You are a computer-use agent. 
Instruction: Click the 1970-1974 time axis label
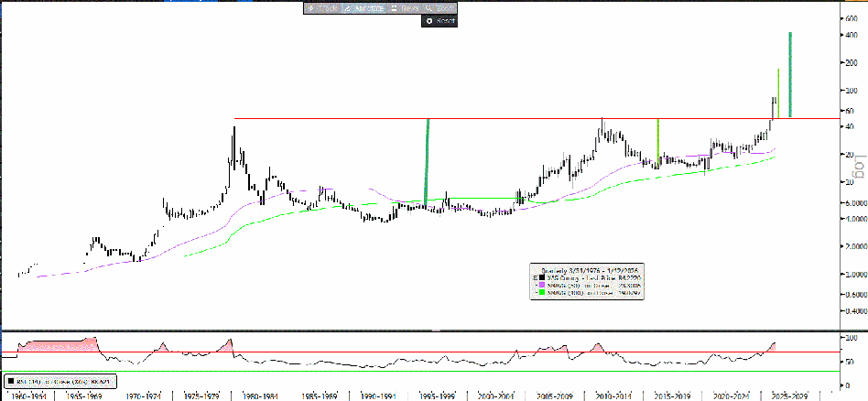tap(144, 396)
